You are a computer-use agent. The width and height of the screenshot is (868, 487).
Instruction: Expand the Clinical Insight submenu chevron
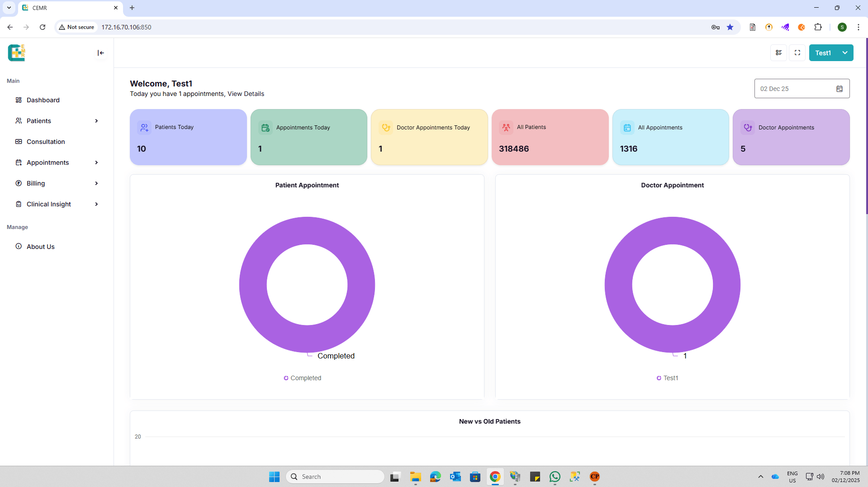[x=96, y=204]
